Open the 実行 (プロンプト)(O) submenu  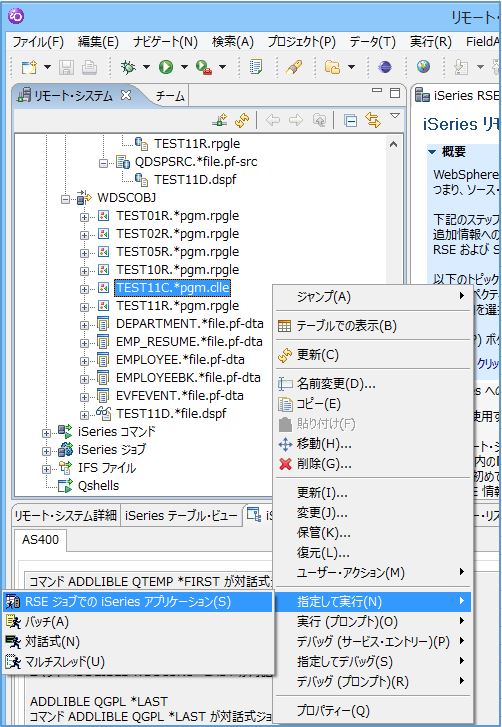(x=373, y=622)
